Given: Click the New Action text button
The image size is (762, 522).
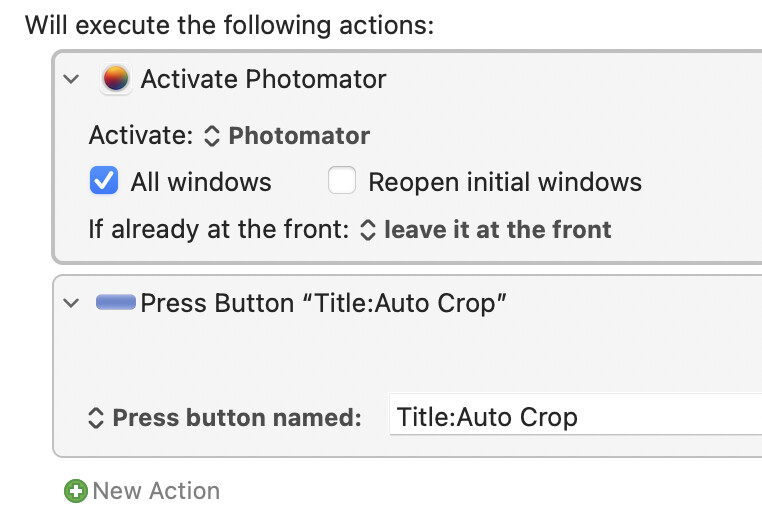Looking at the screenshot, I should tap(156, 491).
